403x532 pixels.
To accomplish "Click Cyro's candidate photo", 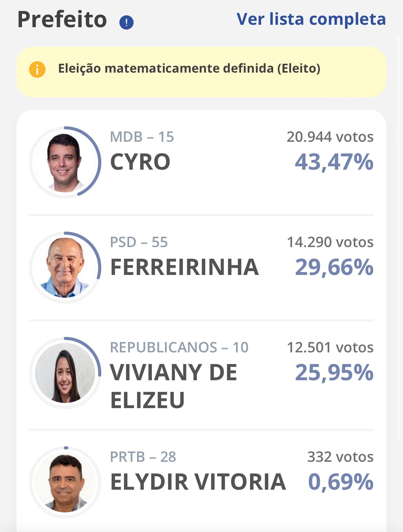I will click(x=65, y=162).
